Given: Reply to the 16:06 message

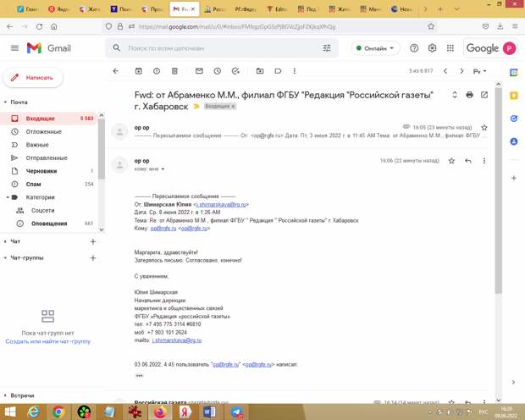Looking at the screenshot, I should [x=467, y=160].
